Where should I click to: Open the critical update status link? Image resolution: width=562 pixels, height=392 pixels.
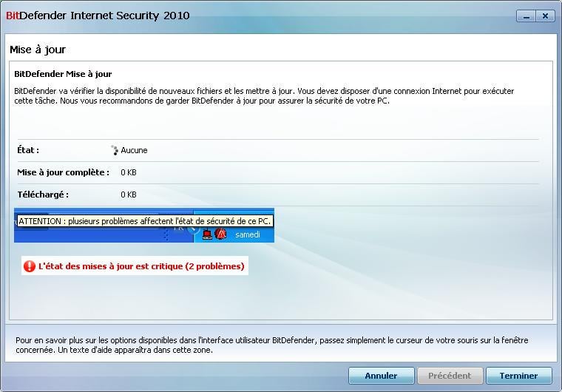(141, 266)
